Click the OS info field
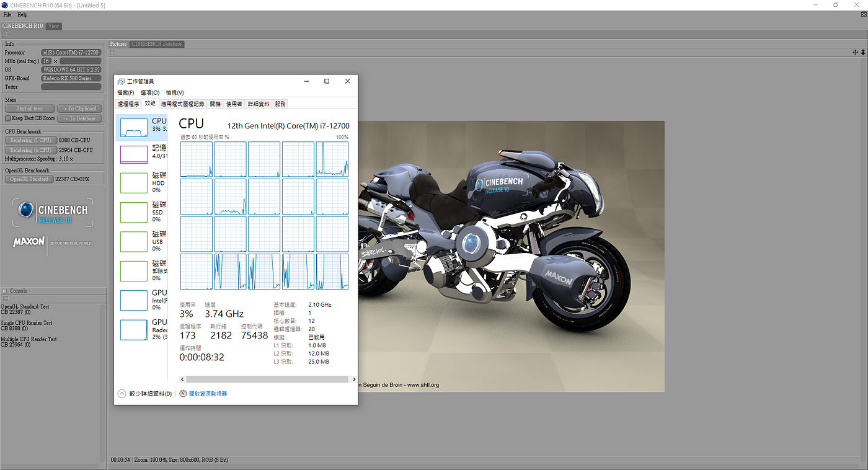 (x=71, y=69)
